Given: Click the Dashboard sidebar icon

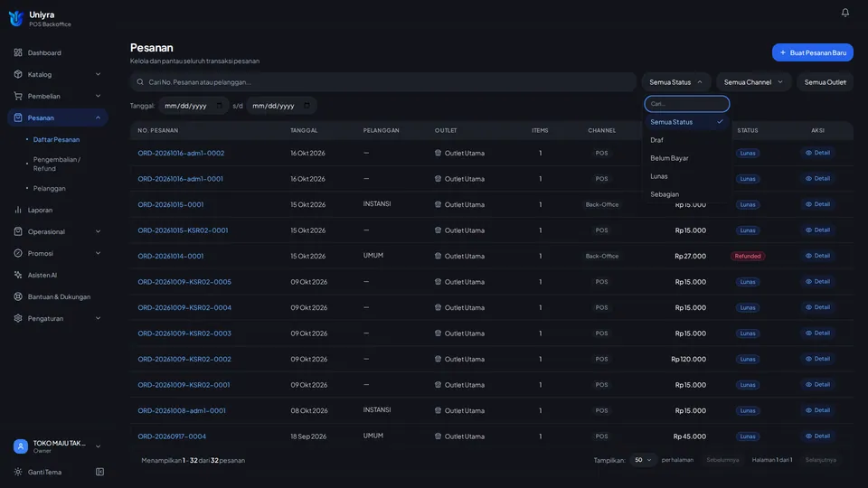Looking at the screenshot, I should tap(18, 52).
